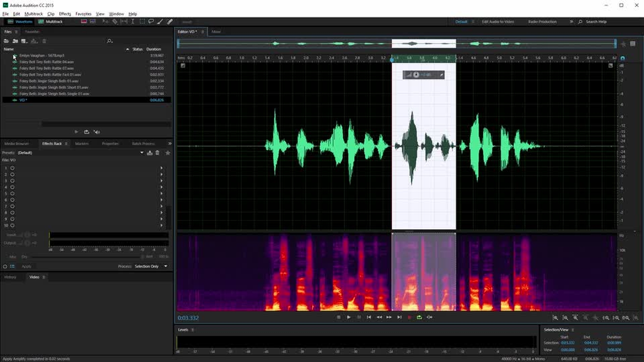The height and width of the screenshot is (362, 644).
Task: Adjust the HUD amplitude gain knob
Action: click(416, 75)
